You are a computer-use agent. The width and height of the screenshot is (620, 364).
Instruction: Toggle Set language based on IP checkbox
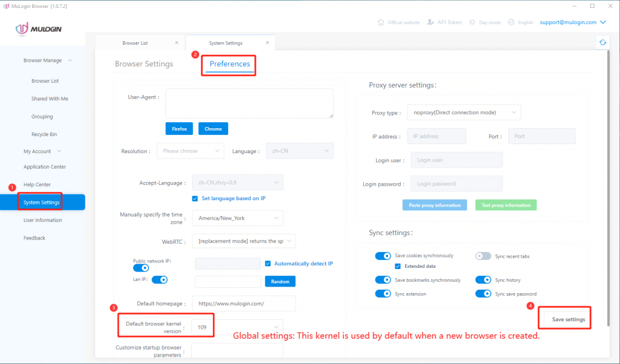coord(195,198)
